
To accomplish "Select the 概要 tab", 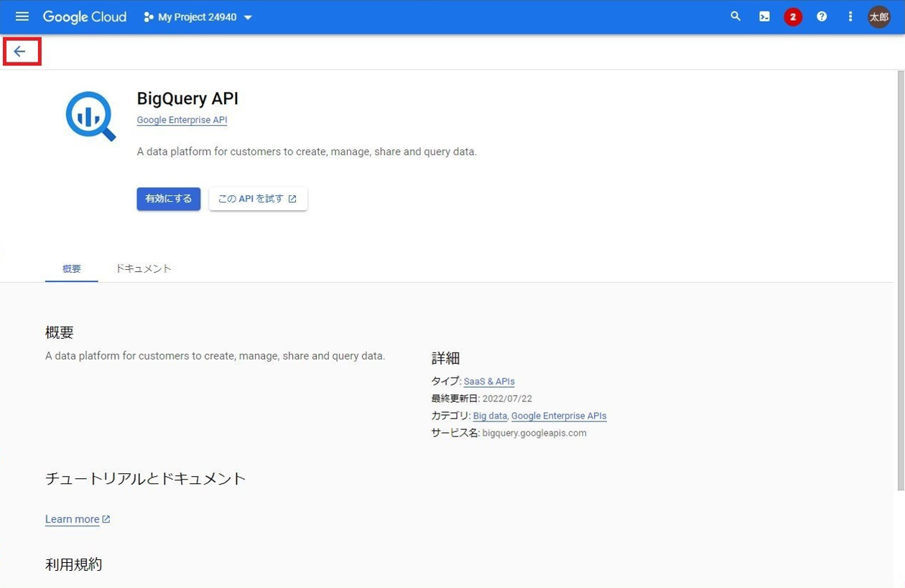I will [x=72, y=269].
